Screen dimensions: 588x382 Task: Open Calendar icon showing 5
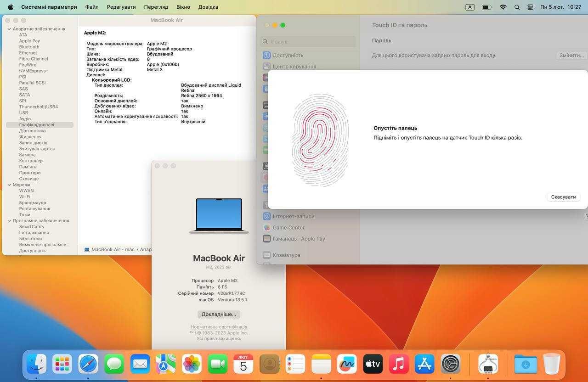(x=243, y=364)
